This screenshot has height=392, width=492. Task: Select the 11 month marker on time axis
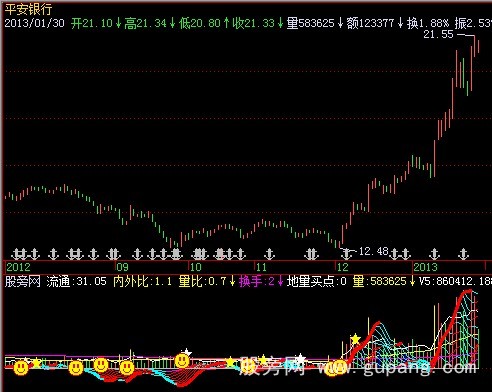point(261,267)
